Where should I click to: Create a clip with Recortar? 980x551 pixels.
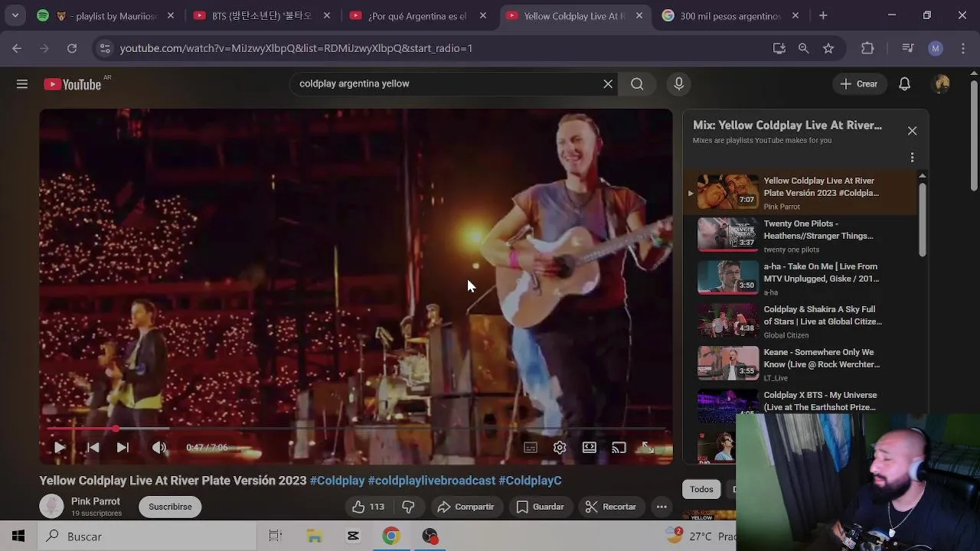coord(611,507)
